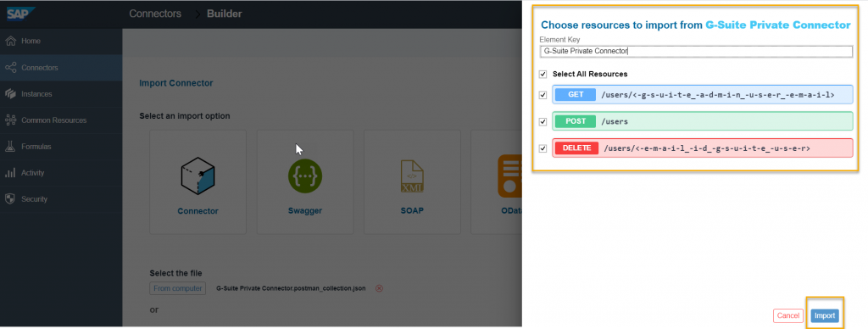Click the Connector cube icon
The image size is (868, 329).
click(x=198, y=176)
